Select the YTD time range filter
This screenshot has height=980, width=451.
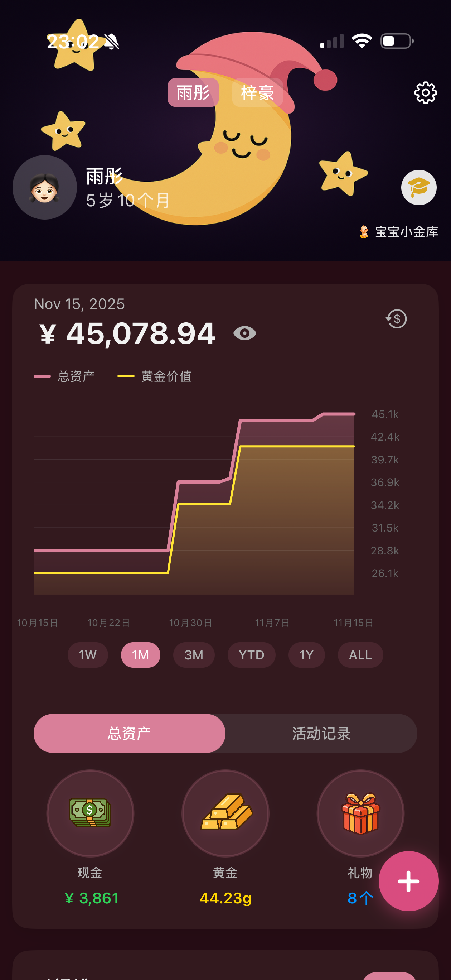tap(251, 655)
